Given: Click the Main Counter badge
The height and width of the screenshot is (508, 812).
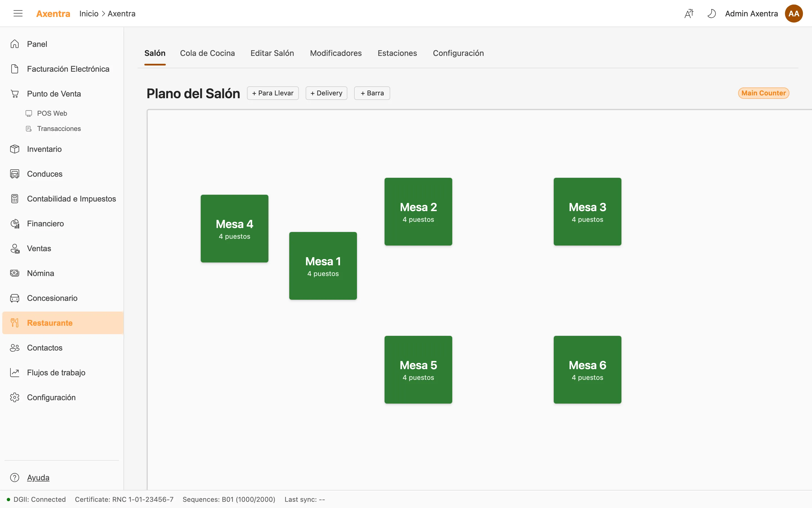Looking at the screenshot, I should tap(763, 93).
